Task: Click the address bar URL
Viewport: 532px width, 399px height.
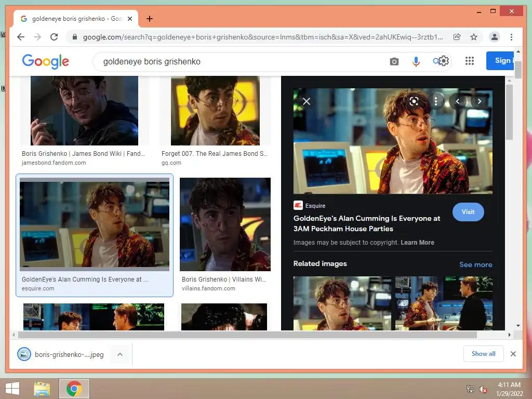Action: pyautogui.click(x=262, y=37)
